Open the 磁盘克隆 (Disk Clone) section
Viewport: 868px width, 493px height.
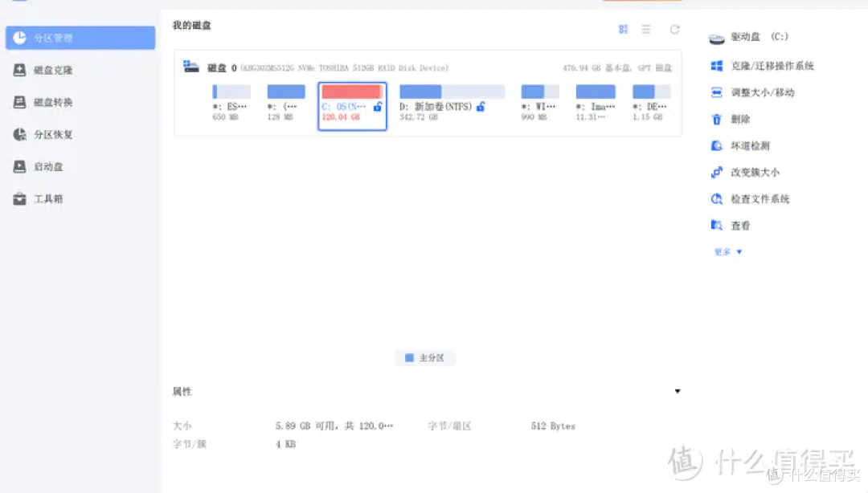click(53, 71)
